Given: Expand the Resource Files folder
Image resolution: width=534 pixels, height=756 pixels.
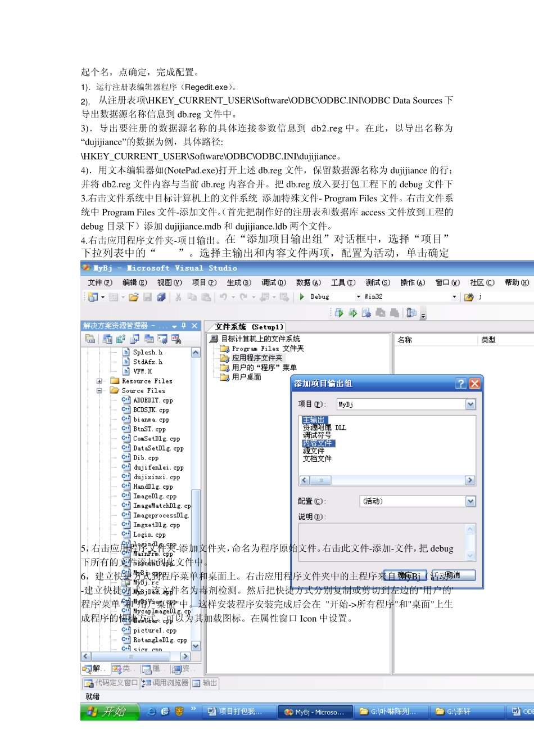Looking at the screenshot, I should point(99,381).
